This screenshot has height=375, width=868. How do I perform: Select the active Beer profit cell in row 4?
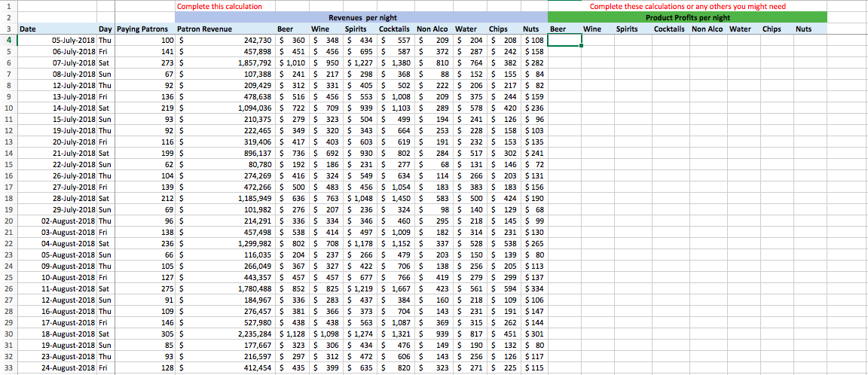click(564, 40)
